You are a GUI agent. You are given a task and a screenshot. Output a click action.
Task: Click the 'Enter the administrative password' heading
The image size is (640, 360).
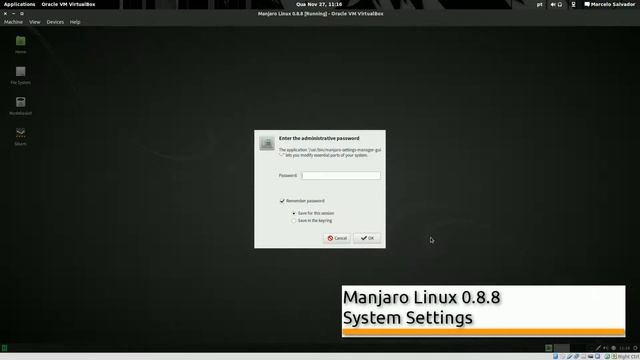pyautogui.click(x=319, y=138)
